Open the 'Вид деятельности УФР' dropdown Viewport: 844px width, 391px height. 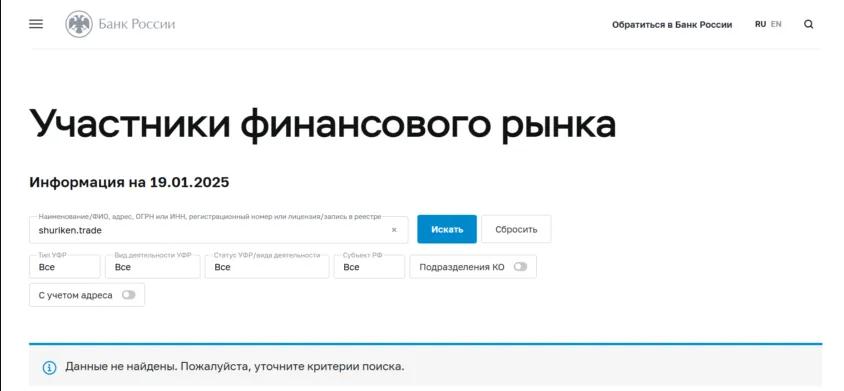pyautogui.click(x=152, y=267)
